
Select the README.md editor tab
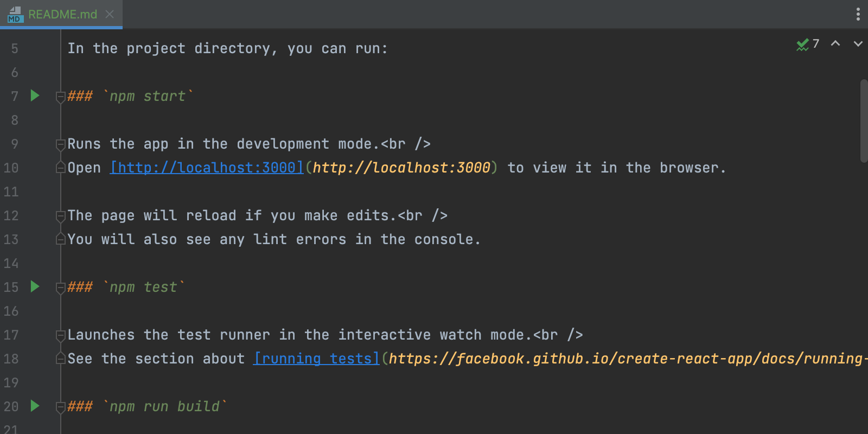62,15
